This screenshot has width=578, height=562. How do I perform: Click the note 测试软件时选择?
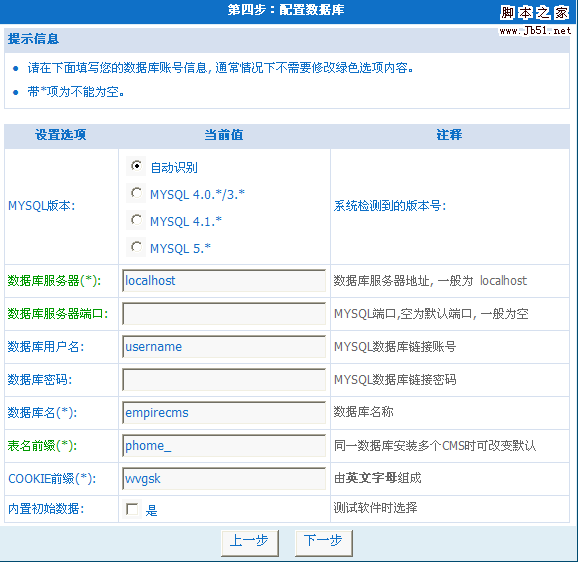point(376,508)
